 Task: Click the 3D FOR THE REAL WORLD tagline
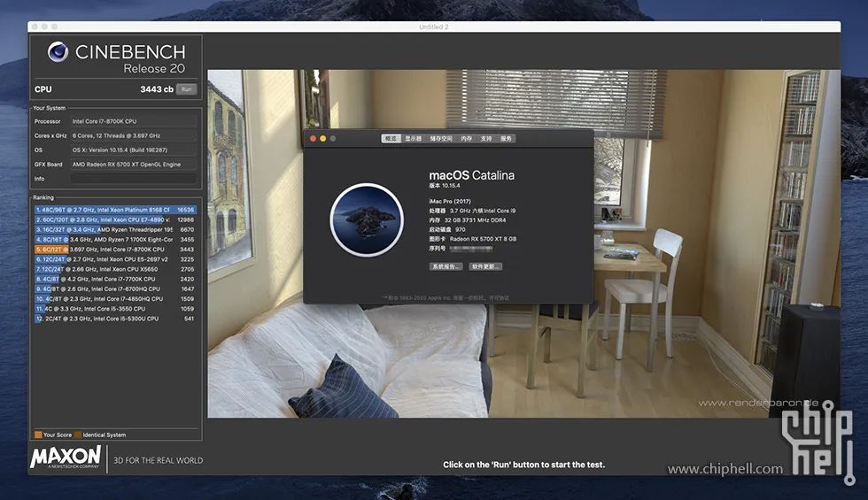pyautogui.click(x=159, y=460)
